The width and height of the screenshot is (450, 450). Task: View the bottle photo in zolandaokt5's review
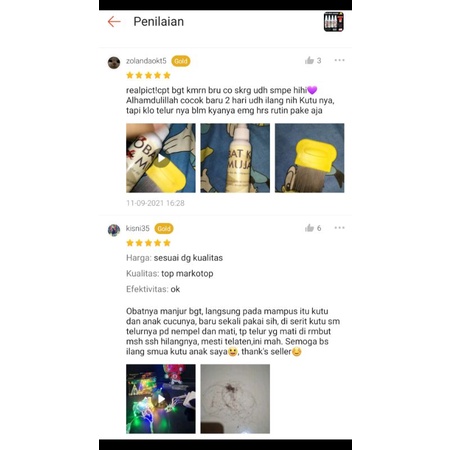235,158
